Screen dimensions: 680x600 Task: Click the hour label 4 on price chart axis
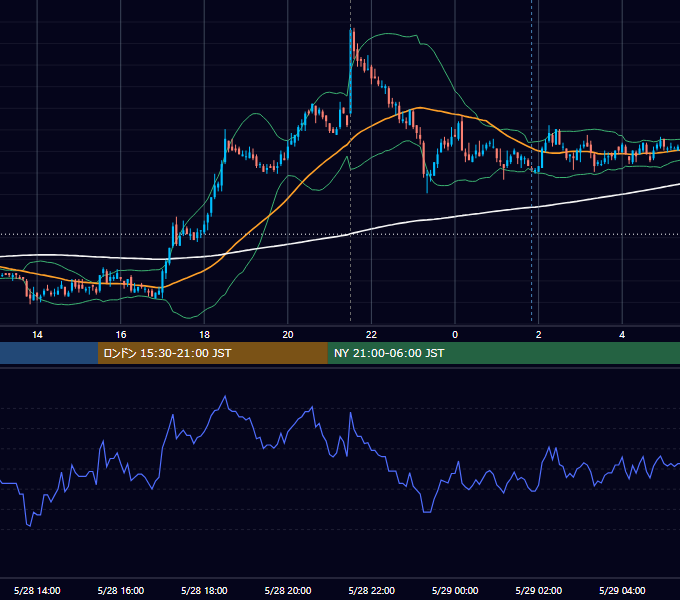coord(622,335)
